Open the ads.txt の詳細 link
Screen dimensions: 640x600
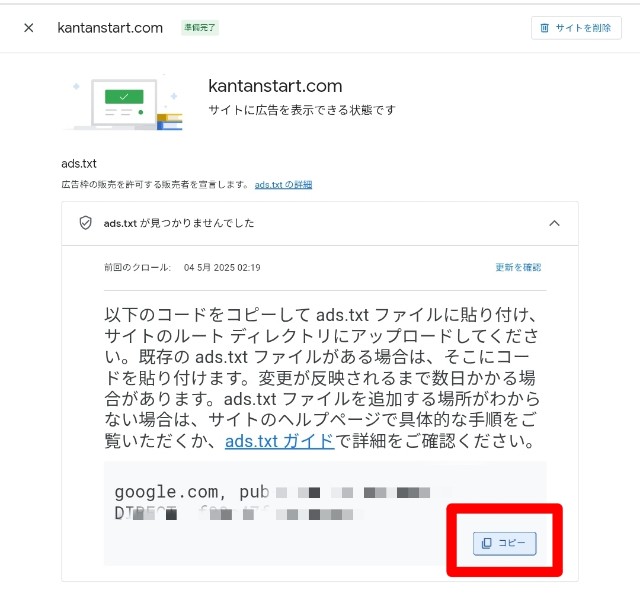click(283, 184)
